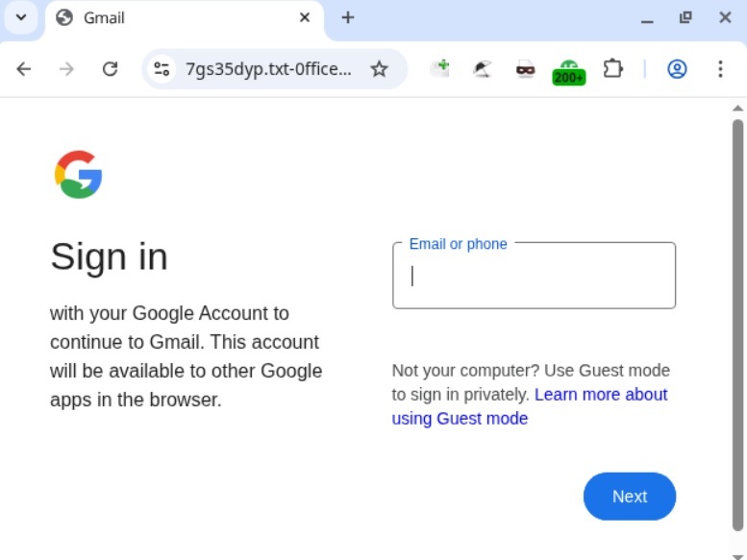The width and height of the screenshot is (747, 560).
Task: Reload the current page
Action: [x=110, y=69]
